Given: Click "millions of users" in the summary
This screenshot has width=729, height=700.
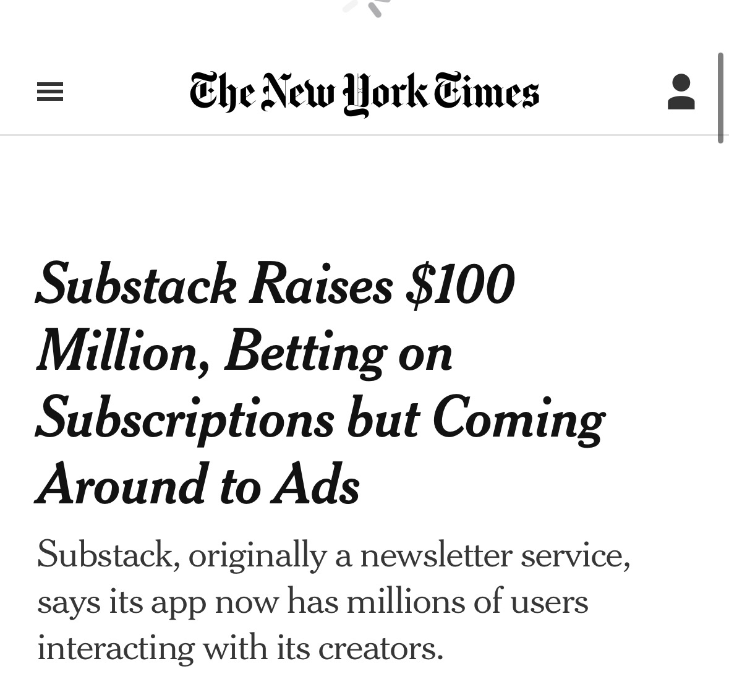Looking at the screenshot, I should [467, 602].
